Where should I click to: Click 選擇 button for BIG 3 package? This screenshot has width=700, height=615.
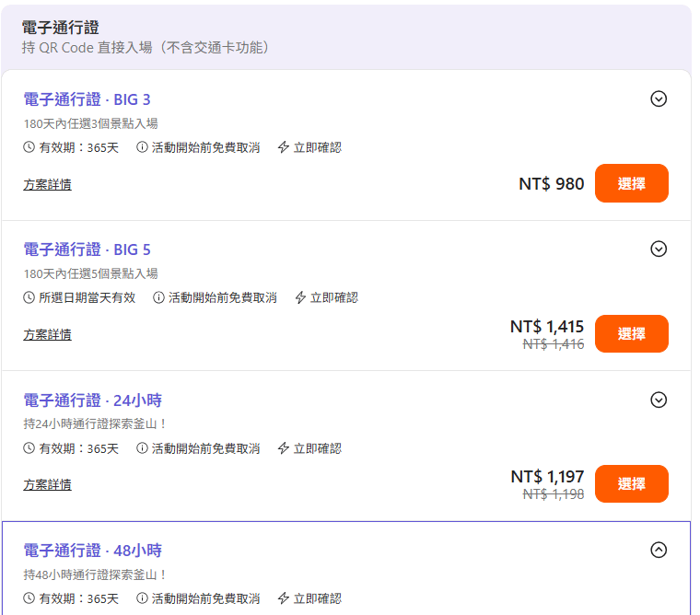coord(631,183)
